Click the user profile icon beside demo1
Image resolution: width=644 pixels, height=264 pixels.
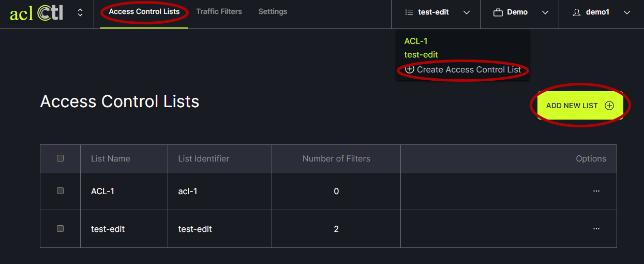(x=577, y=12)
